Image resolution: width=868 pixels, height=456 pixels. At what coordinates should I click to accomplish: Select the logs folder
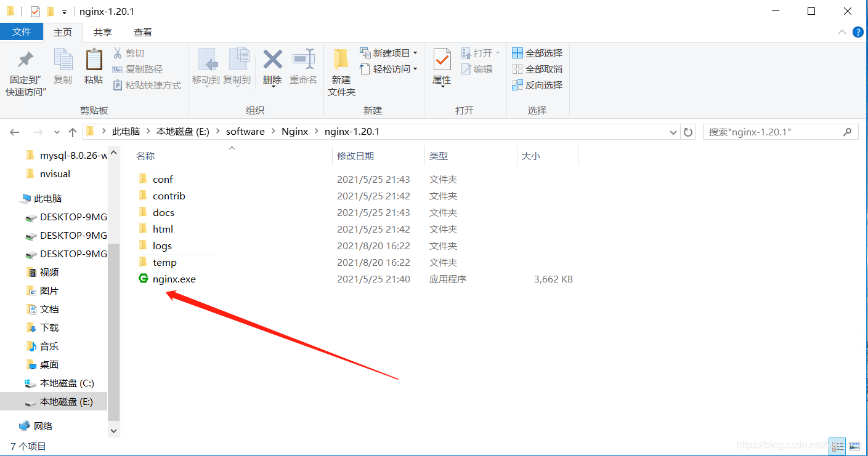[162, 246]
